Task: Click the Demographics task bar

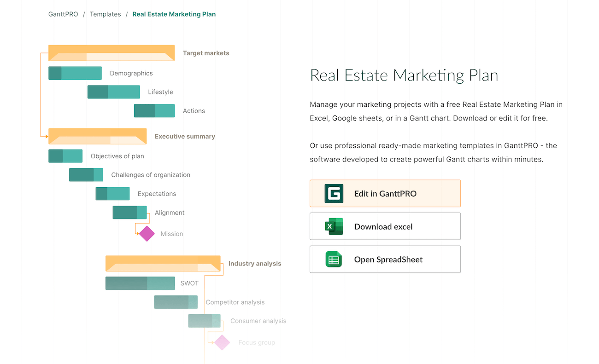Action: coord(75,73)
